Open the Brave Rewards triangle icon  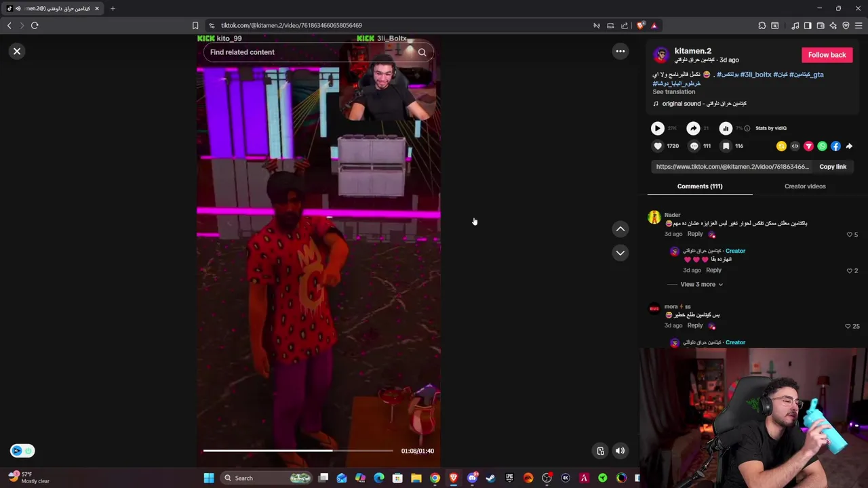654,26
